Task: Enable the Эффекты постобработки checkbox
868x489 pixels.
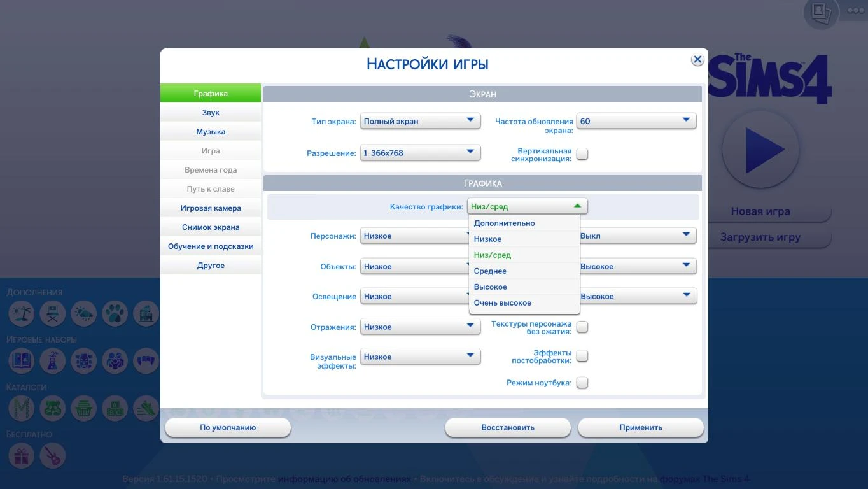Action: click(582, 356)
